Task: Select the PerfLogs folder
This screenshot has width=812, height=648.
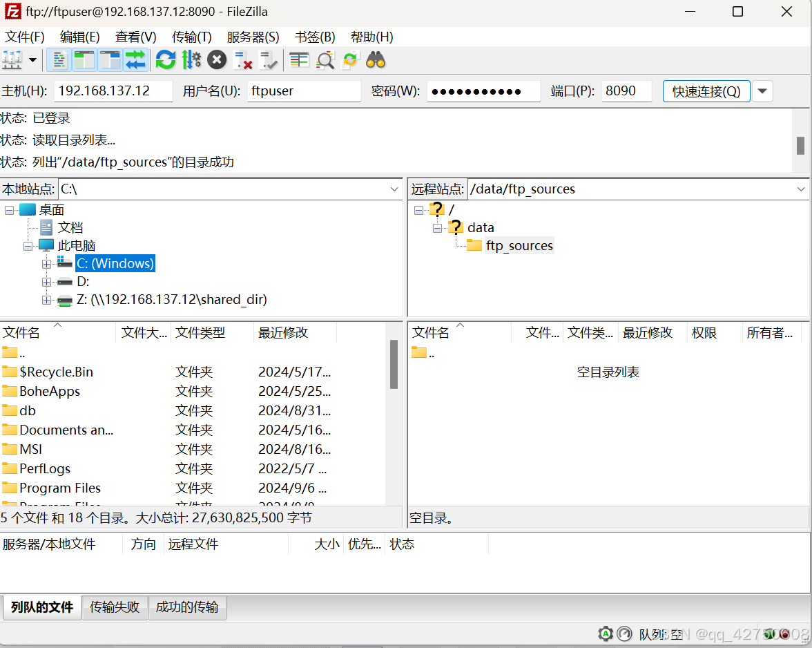Action: coord(44,469)
